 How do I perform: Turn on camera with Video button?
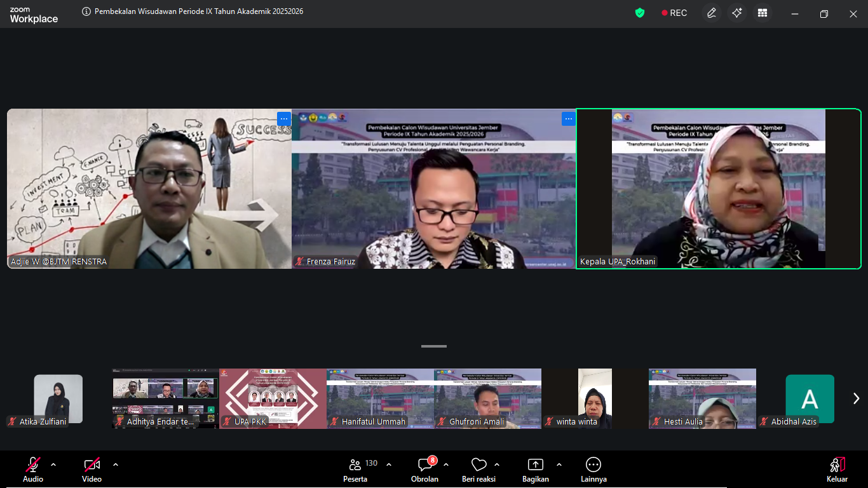coord(92,469)
